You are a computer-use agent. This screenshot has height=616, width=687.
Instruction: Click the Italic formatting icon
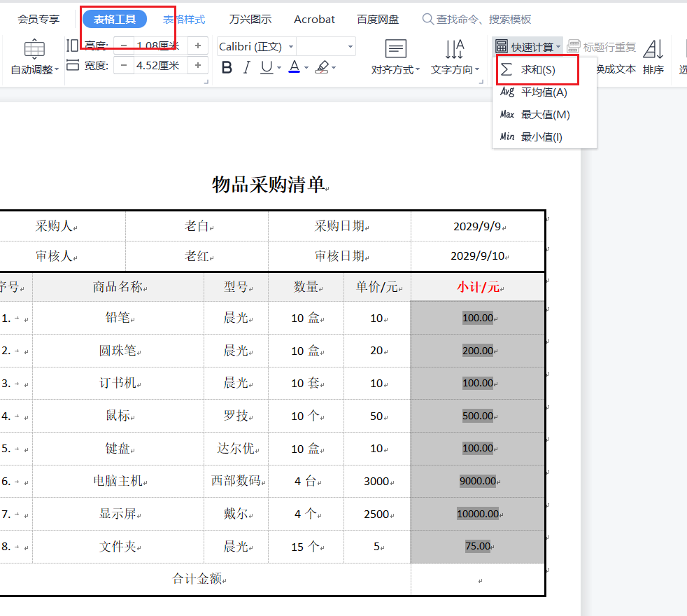pyautogui.click(x=246, y=67)
